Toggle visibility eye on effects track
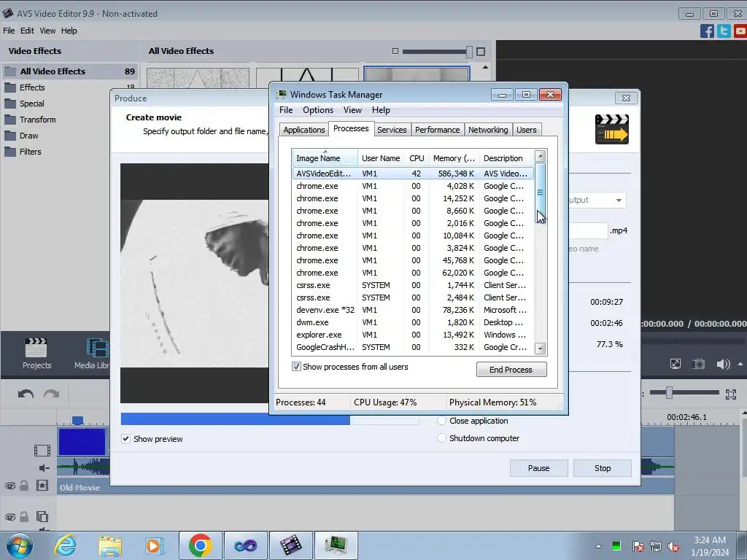The width and height of the screenshot is (747, 560). pyautogui.click(x=10, y=486)
